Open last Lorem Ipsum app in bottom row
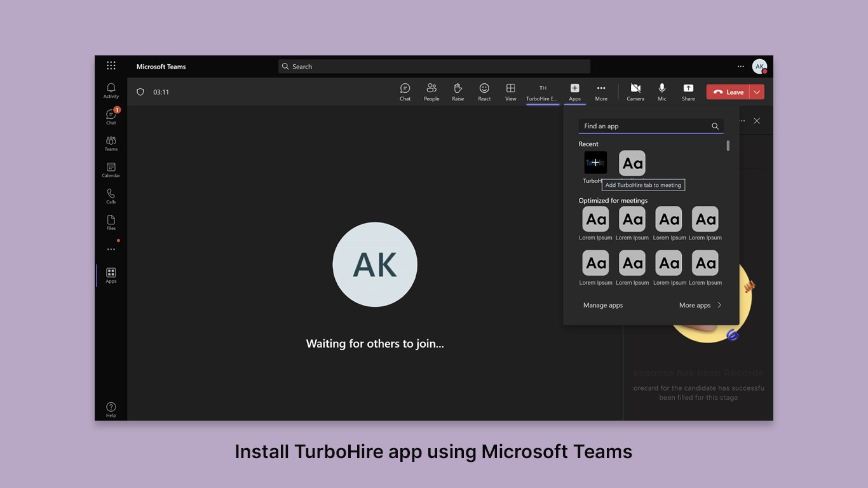The image size is (868, 488). point(705,268)
